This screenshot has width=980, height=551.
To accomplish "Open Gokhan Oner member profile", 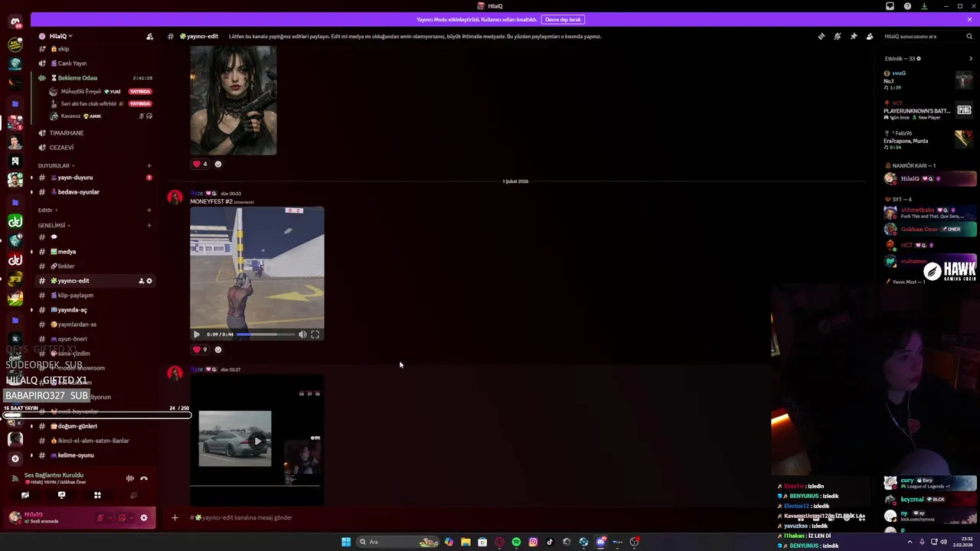I will 929,229.
